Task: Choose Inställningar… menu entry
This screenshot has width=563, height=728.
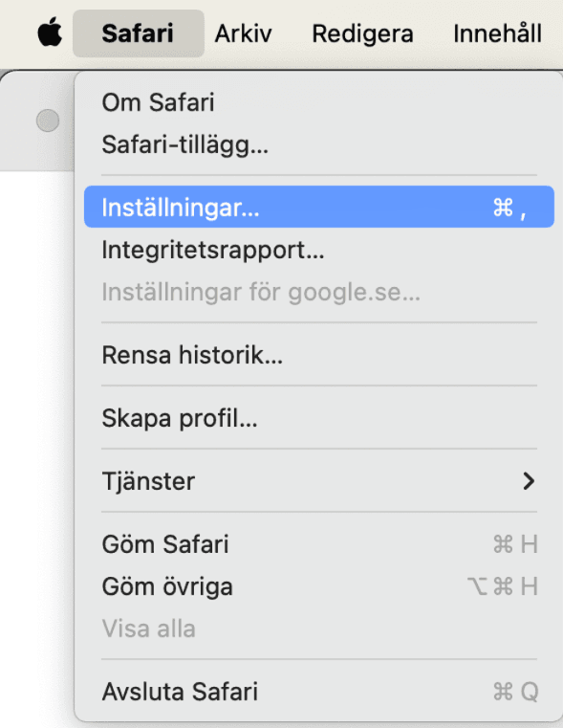Action: [319, 207]
